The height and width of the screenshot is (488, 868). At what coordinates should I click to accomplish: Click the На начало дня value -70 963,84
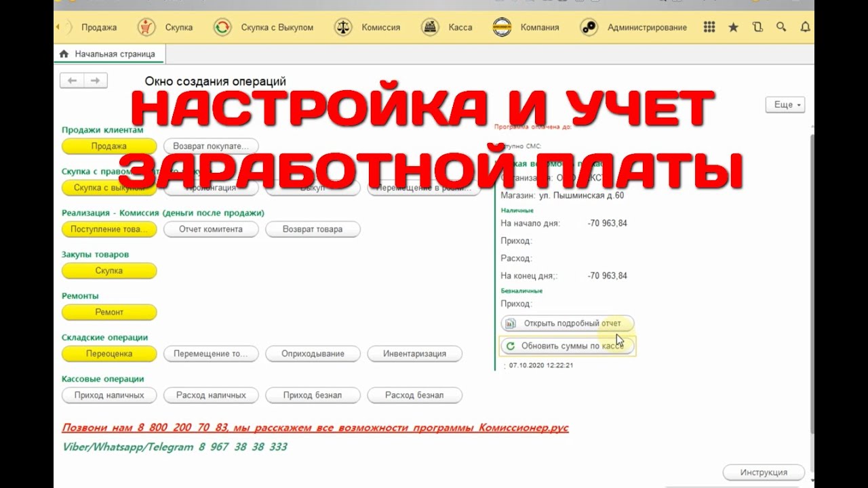click(608, 224)
